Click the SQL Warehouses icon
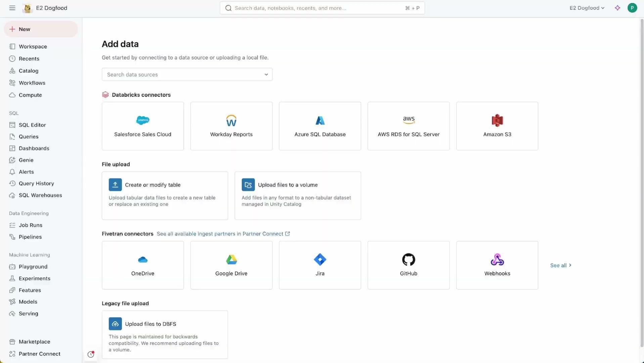Viewport: 644px width, 363px height. [12, 195]
